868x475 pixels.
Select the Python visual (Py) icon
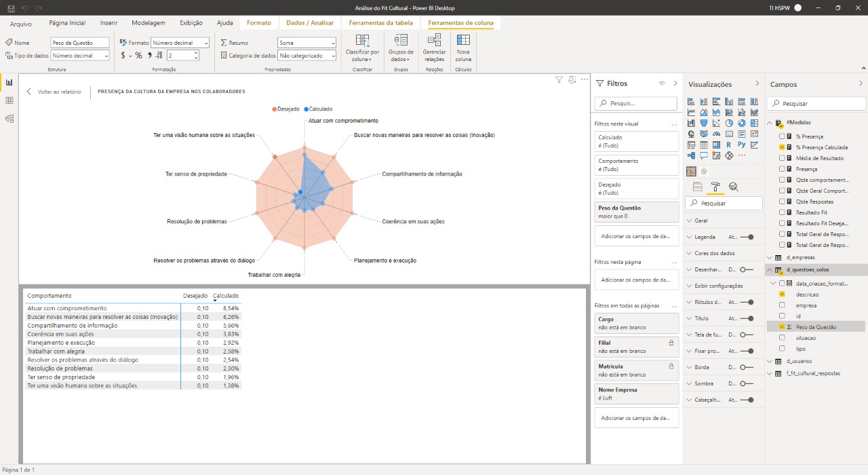742,145
